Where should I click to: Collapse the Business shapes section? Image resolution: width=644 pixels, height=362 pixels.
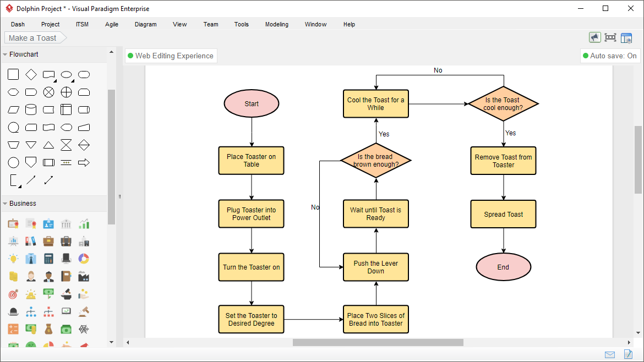4,203
